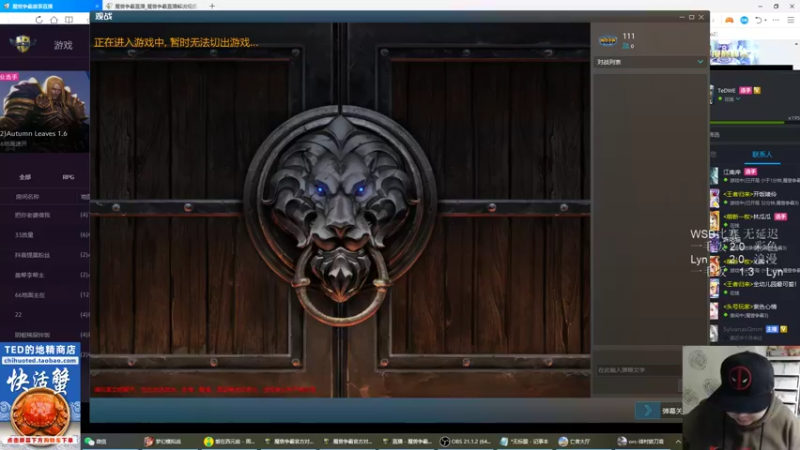800x450 pixels.
Task: Click the green level progress bar under TeDWE
Action: tap(747, 122)
